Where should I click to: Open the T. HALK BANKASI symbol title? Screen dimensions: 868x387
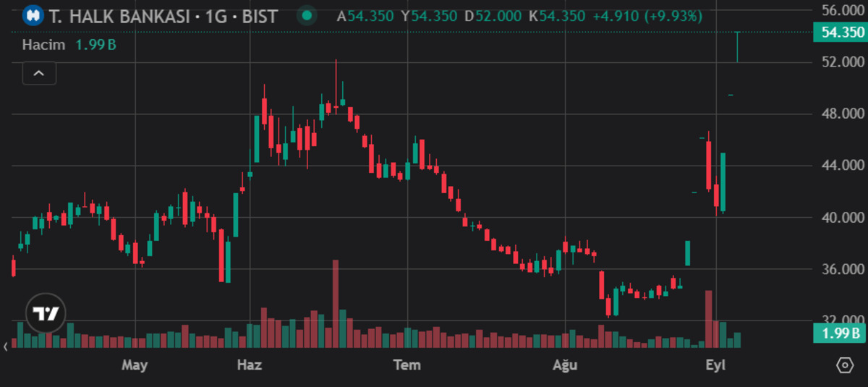point(163,15)
